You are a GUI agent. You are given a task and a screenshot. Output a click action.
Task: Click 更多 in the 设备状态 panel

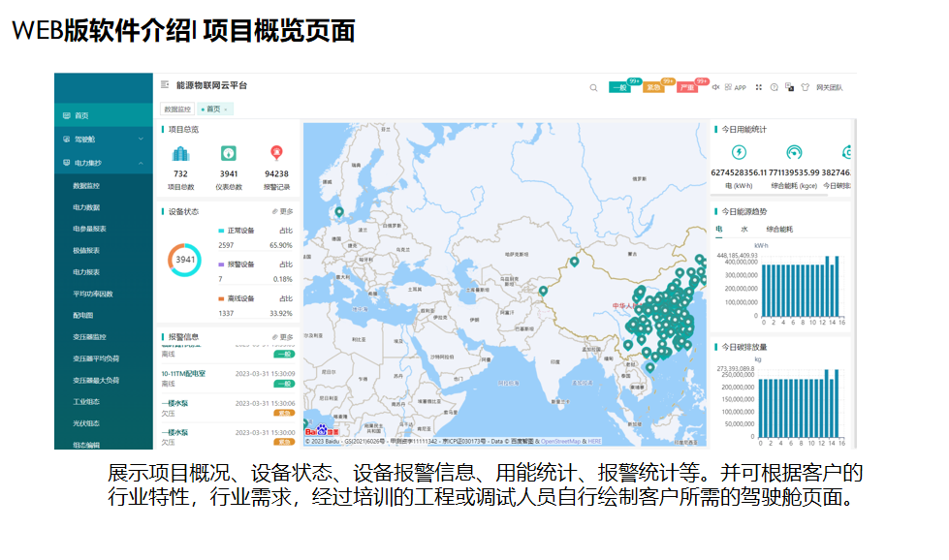pos(287,211)
